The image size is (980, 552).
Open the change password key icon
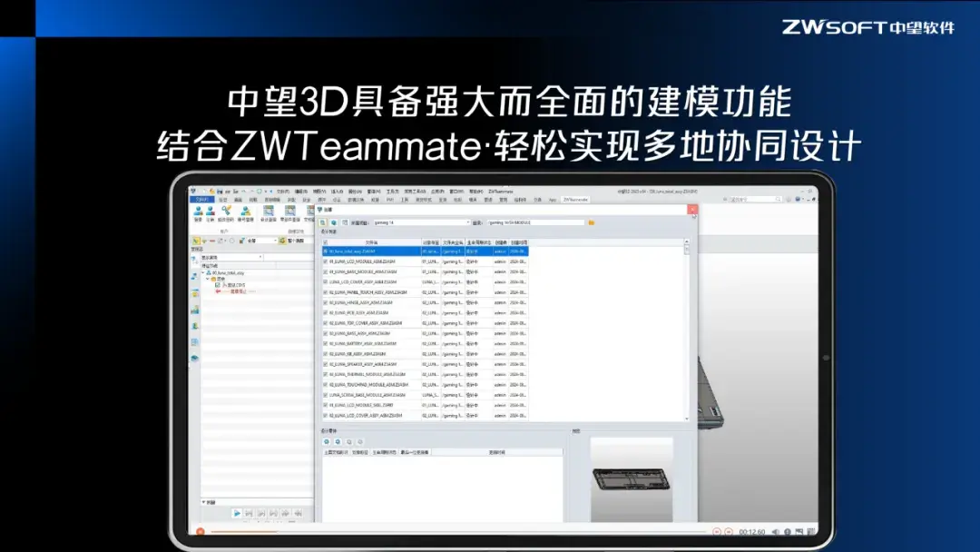[x=226, y=212]
